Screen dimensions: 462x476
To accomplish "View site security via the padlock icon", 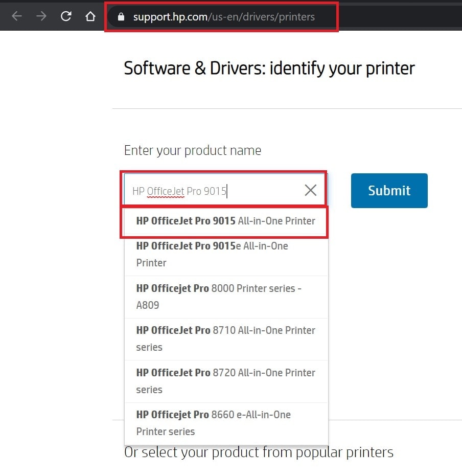I will coord(121,17).
